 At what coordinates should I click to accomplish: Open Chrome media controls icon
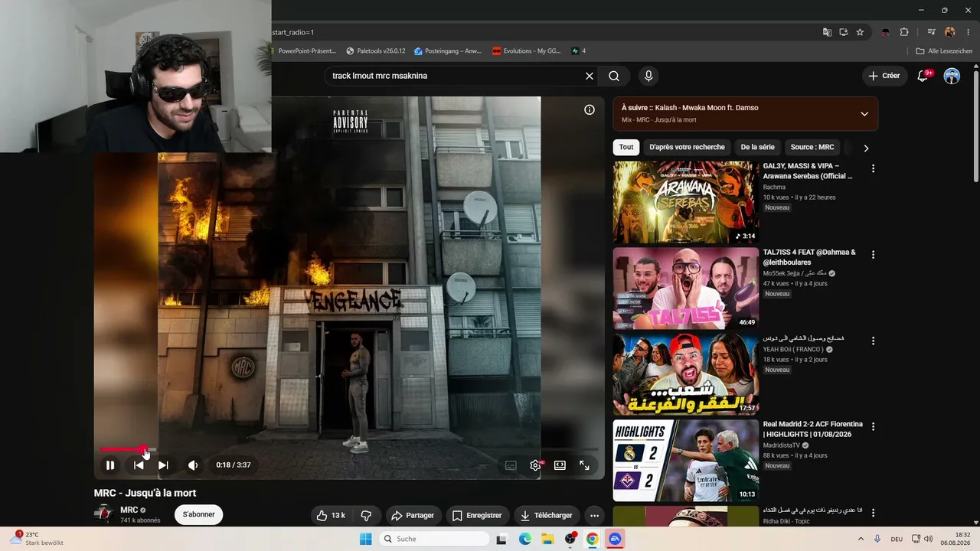(931, 32)
